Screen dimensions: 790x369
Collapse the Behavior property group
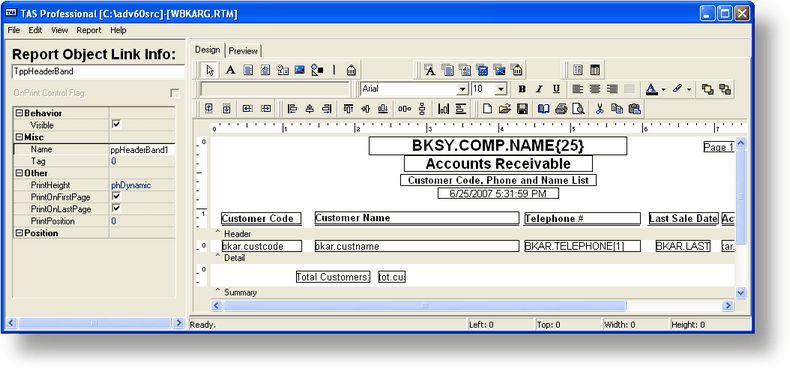(x=20, y=113)
